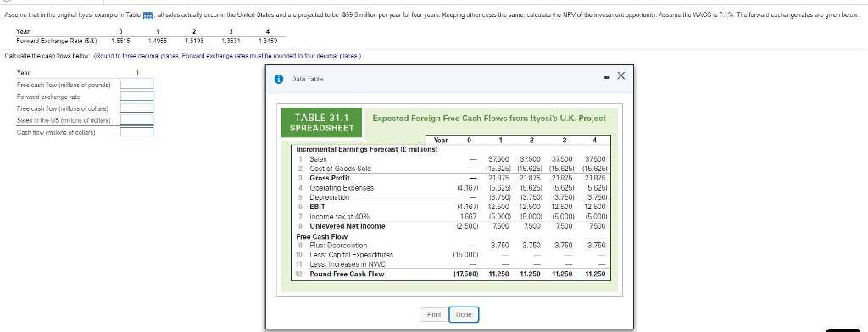Select Free cash flow (millions of dollars) input
Viewport: 868px width, 332px height.
pos(137,108)
